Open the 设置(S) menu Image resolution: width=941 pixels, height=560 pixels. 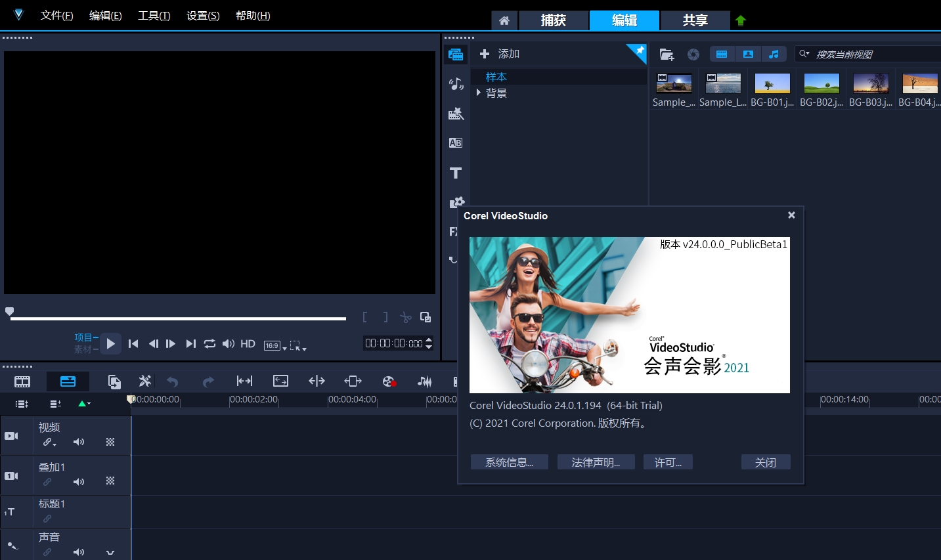coord(203,15)
